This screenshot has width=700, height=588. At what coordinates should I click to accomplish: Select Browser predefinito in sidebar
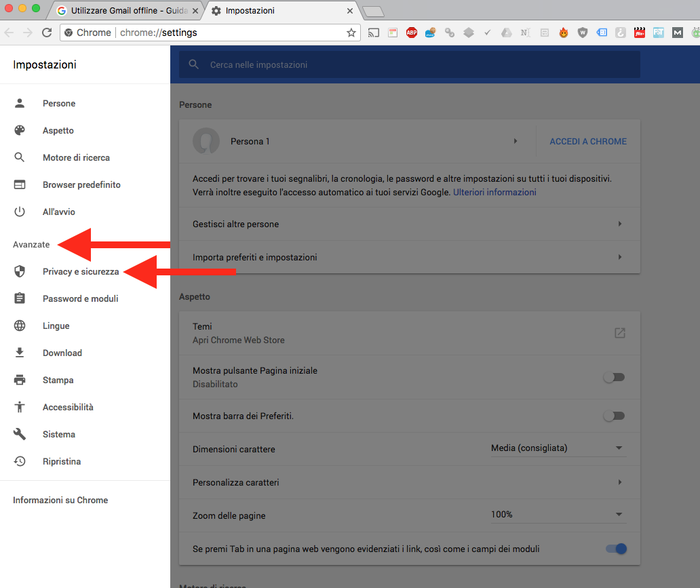pos(81,185)
